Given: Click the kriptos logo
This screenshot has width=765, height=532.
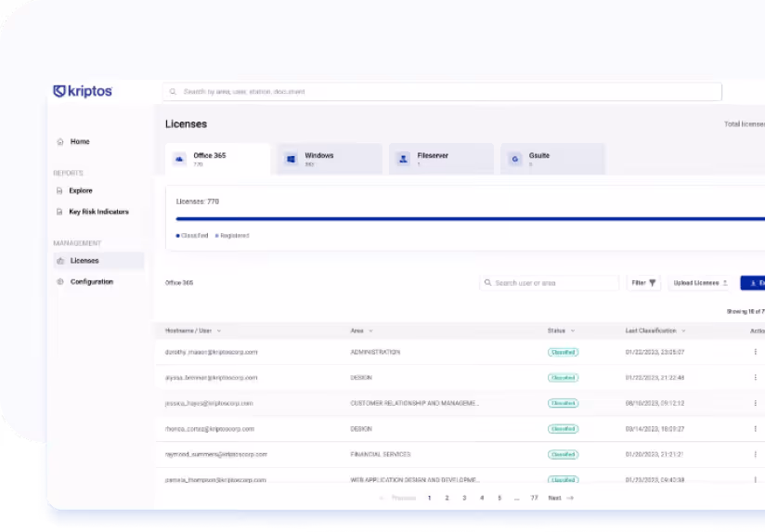Looking at the screenshot, I should click(x=83, y=91).
